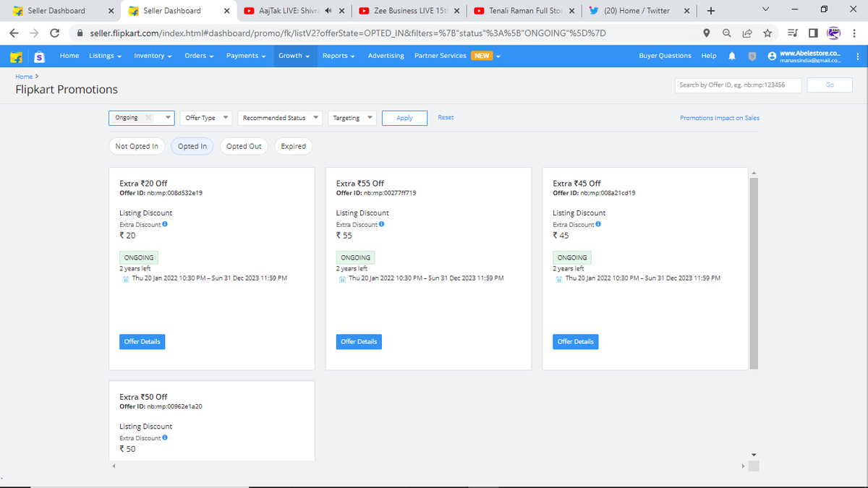
Task: Open the Partner Services menu
Action: pyautogui.click(x=458, y=56)
